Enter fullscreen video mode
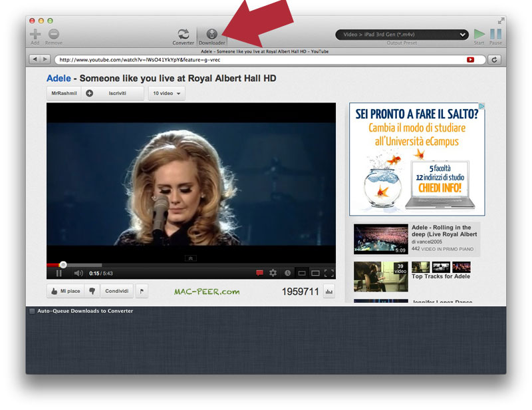 (x=329, y=273)
